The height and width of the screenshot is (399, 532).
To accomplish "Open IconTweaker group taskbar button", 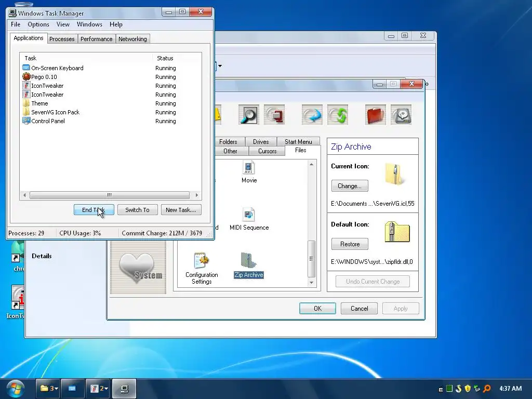I will point(98,389).
